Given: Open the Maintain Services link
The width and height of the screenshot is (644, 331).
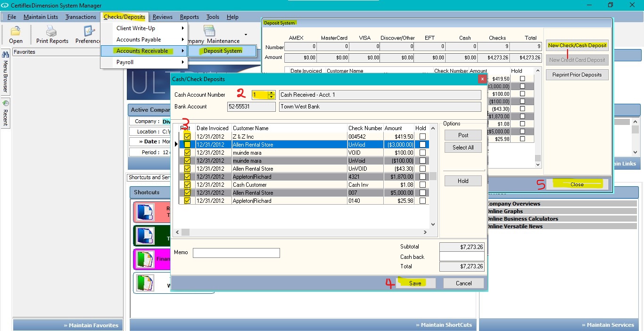Looking at the screenshot, I should click(x=607, y=325).
